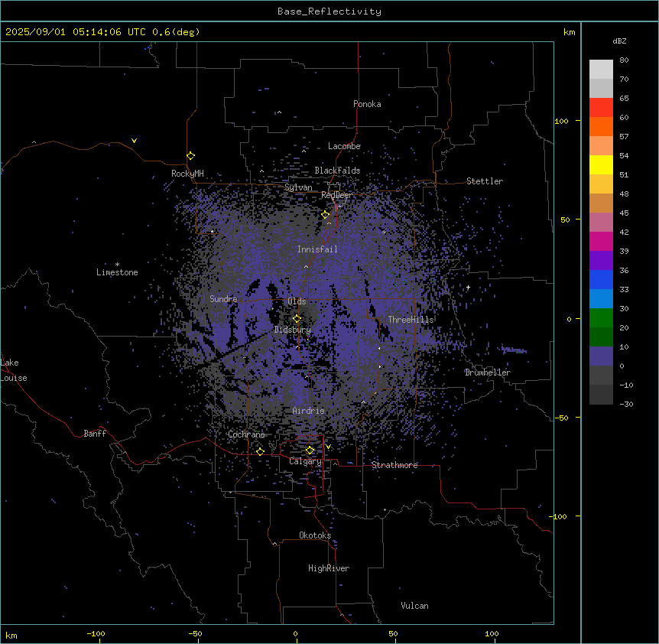Select the Ponoka city label

click(x=367, y=104)
